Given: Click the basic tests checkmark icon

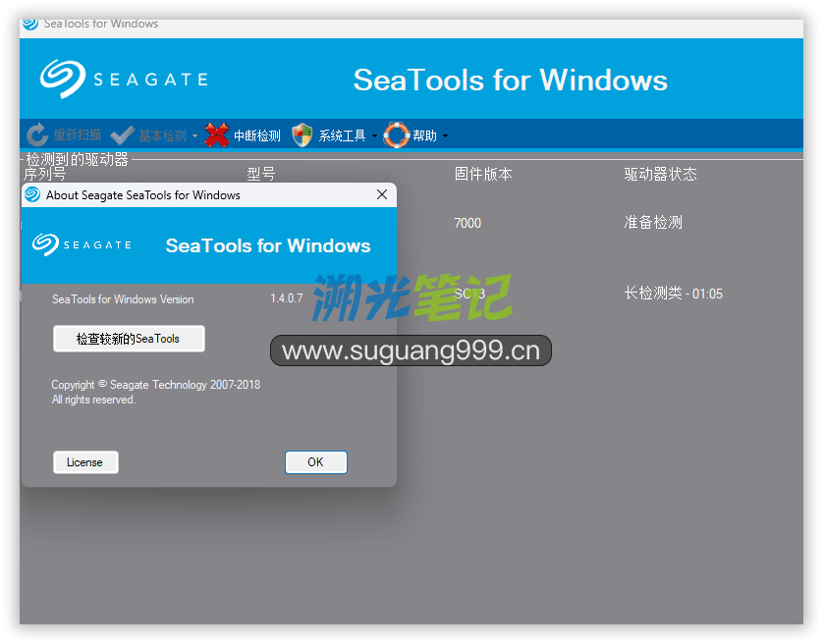Looking at the screenshot, I should click(x=123, y=135).
